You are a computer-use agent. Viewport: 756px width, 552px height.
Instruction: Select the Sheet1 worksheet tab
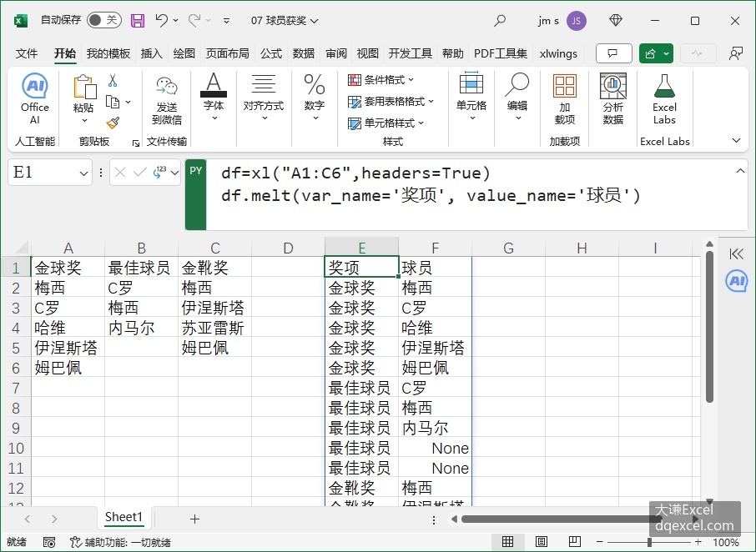[123, 517]
